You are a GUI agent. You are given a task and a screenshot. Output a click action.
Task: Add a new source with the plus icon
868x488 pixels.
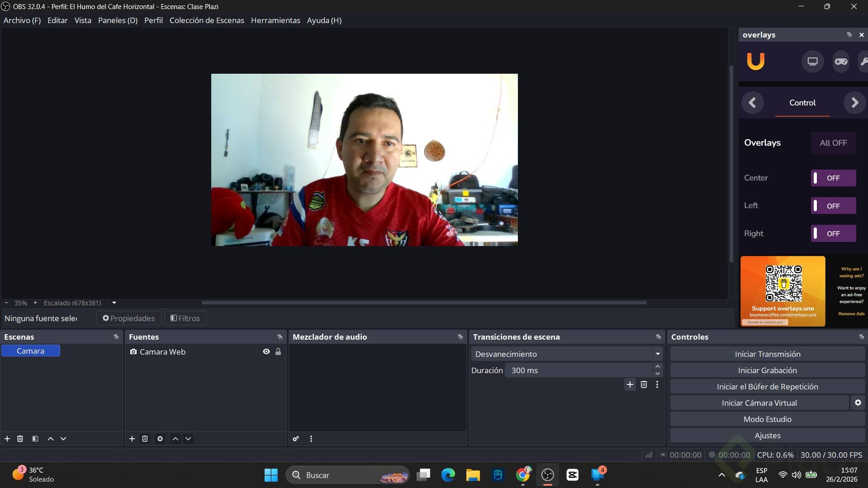(x=132, y=438)
